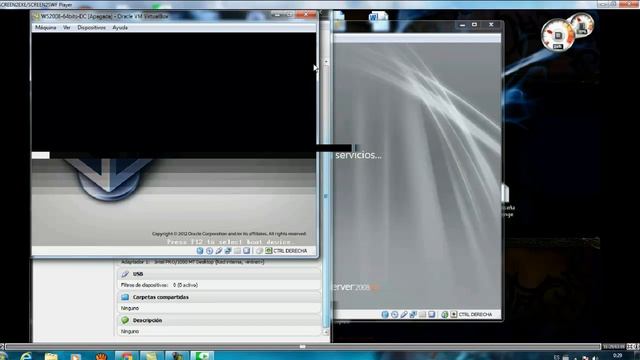Viewport: 640px width, 360px height.
Task: Open Internet Explorer from the taskbar
Action: pos(27,356)
